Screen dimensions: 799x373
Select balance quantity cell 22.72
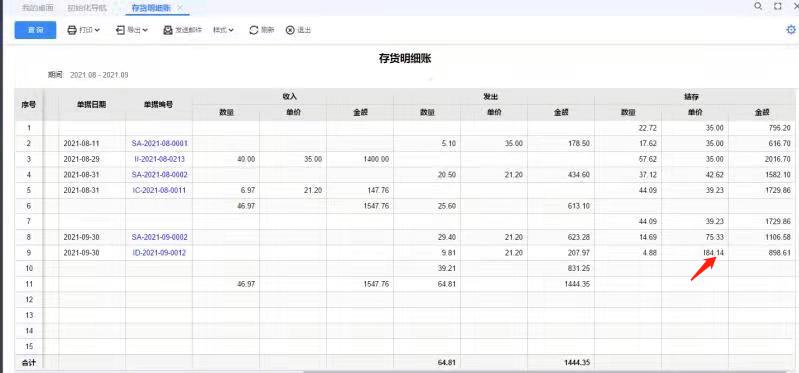point(628,128)
